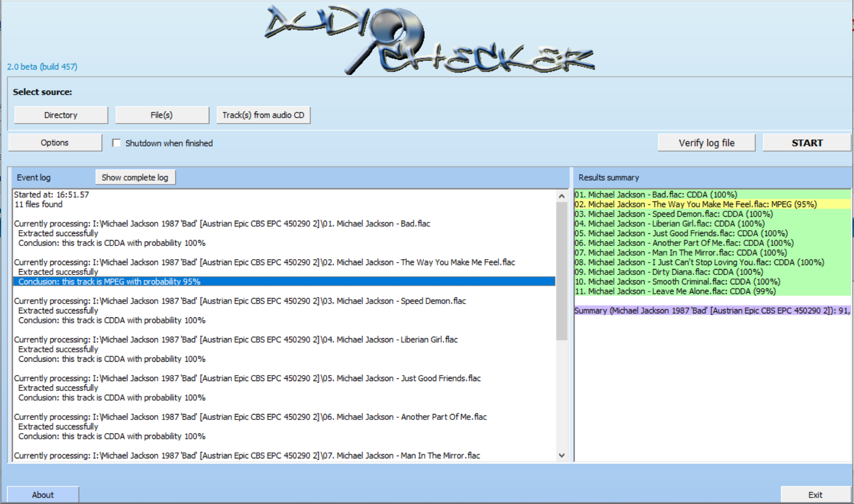Open the Options dialog
This screenshot has height=504, width=854.
[55, 143]
